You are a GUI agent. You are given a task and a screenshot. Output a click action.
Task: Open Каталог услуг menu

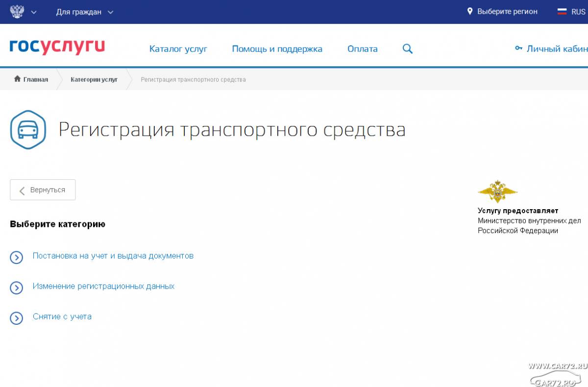[178, 49]
